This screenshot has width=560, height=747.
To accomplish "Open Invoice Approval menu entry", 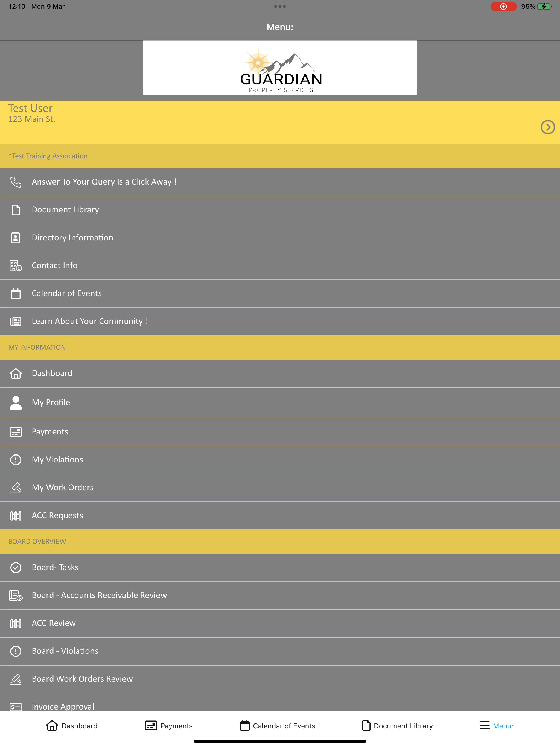I will (x=280, y=703).
